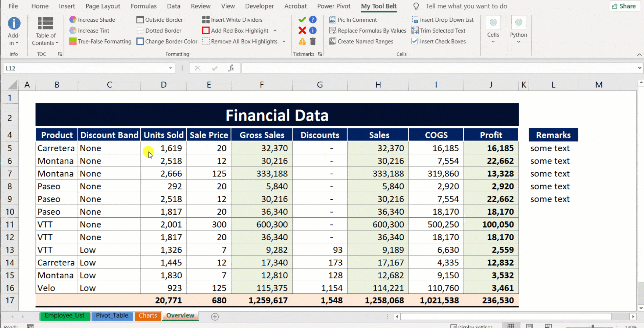Click the trash can delete tickmarks icon
The height and width of the screenshot is (328, 644).
[313, 42]
